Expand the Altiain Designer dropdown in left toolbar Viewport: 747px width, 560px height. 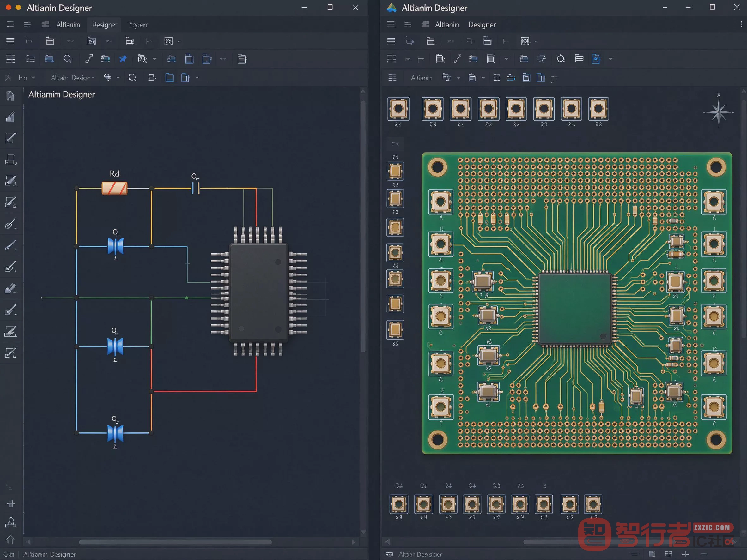pyautogui.click(x=73, y=78)
